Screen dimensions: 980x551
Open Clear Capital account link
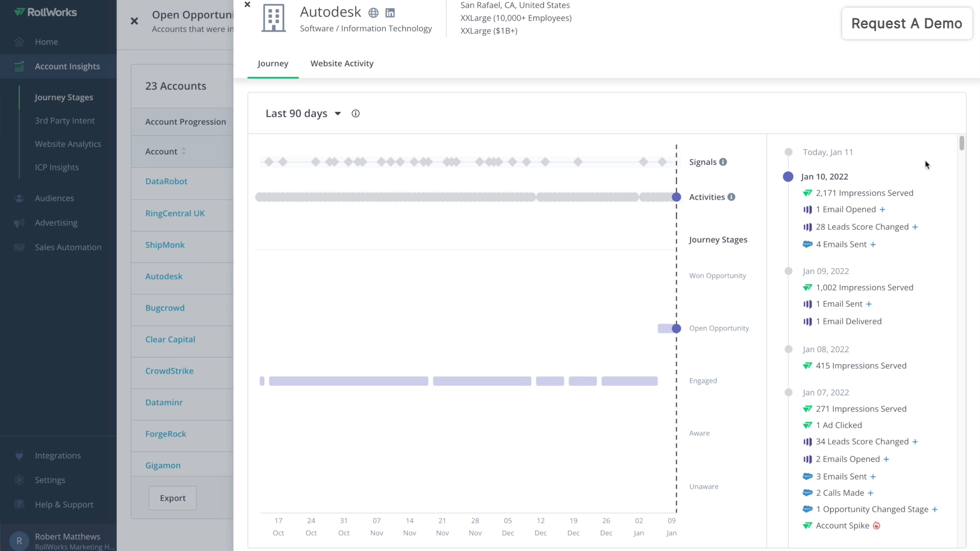click(x=170, y=339)
